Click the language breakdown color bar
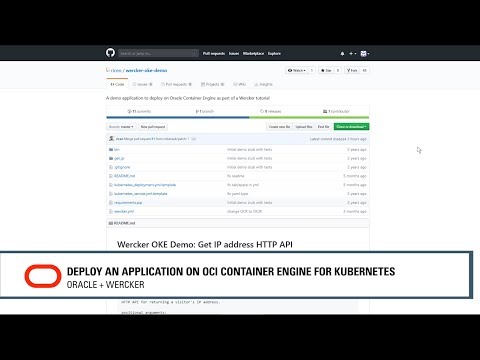 pos(238,117)
